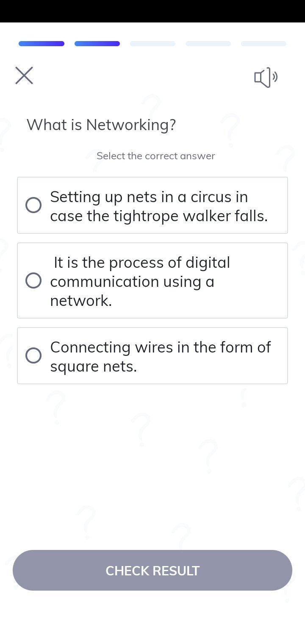Click the second progress bar segment
Viewport: 305px width, 644px height.
[x=97, y=44]
